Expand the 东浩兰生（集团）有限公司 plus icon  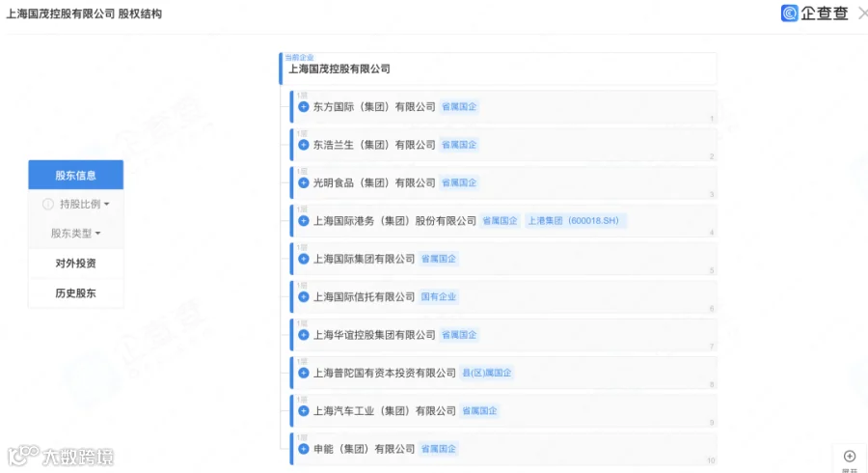coord(304,145)
